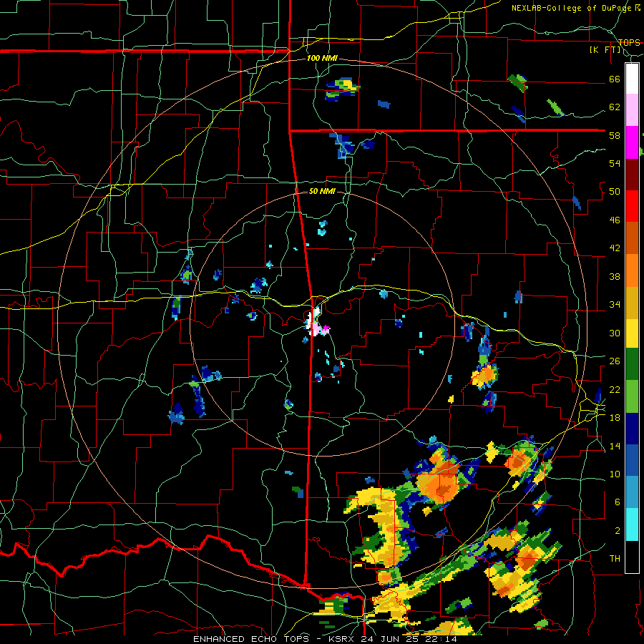Select the 30 legend value

tap(615, 333)
